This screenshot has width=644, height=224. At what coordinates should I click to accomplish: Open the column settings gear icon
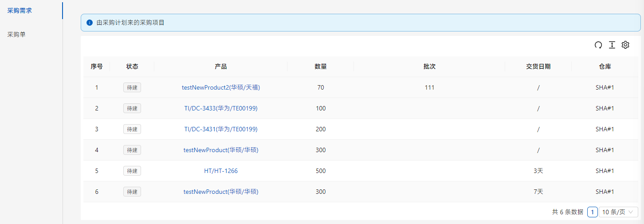coord(625,45)
